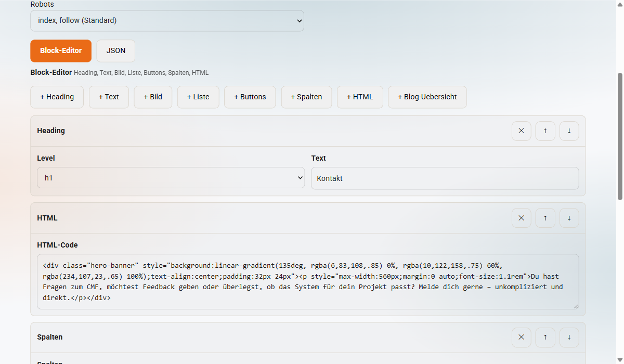Add a Liste block
This screenshot has height=364, width=624.
pyautogui.click(x=198, y=97)
